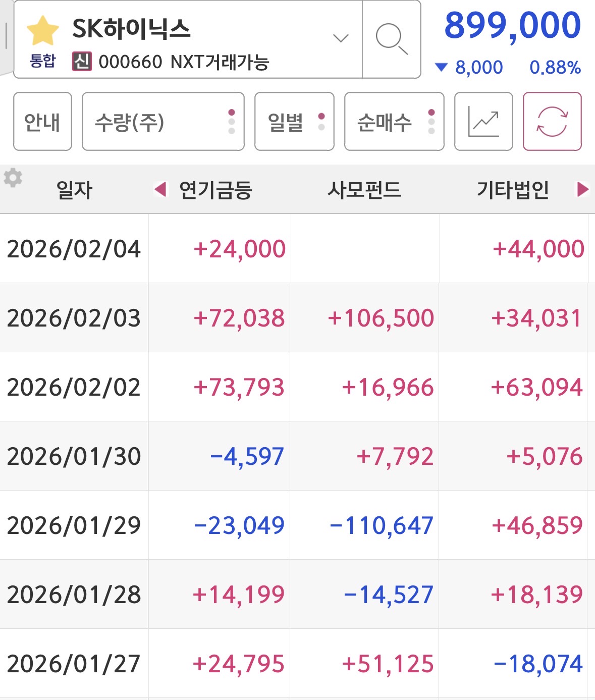This screenshot has height=700, width=595.
Task: Tap the 기타법인 column header
Action: click(513, 190)
